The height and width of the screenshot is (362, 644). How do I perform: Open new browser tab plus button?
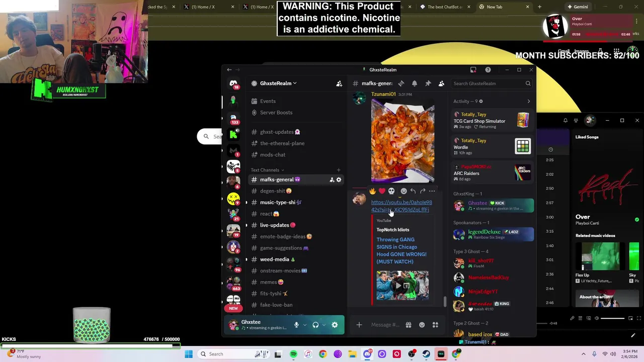539,7
